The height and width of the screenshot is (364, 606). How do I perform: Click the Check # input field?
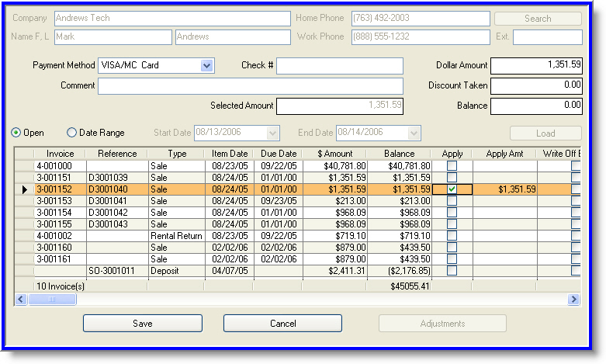[x=340, y=66]
